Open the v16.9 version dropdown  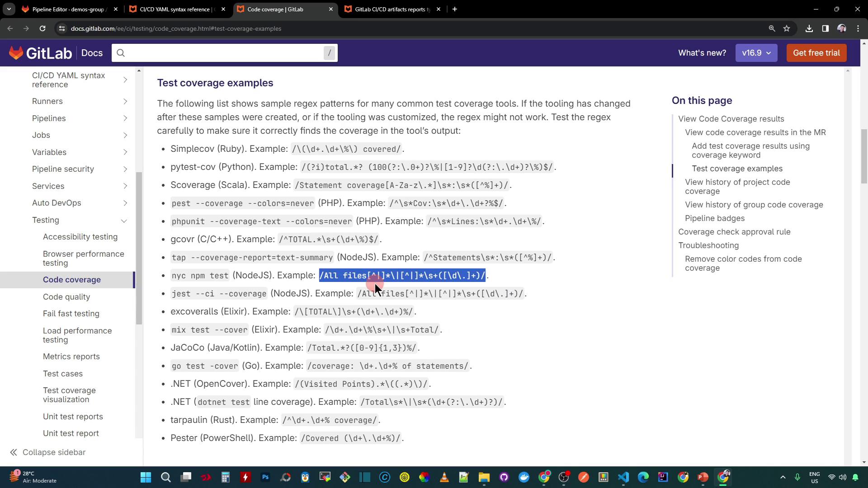[756, 53]
